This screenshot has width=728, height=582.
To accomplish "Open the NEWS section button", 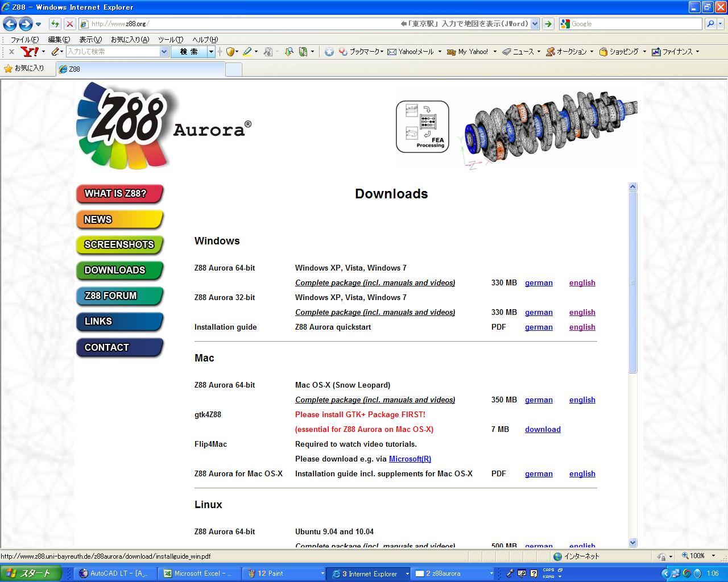I will [x=119, y=219].
